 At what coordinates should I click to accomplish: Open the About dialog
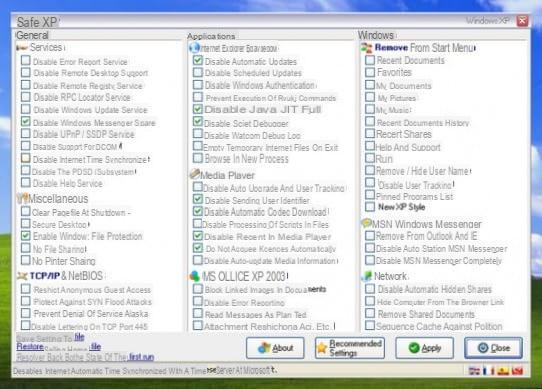pos(275,348)
